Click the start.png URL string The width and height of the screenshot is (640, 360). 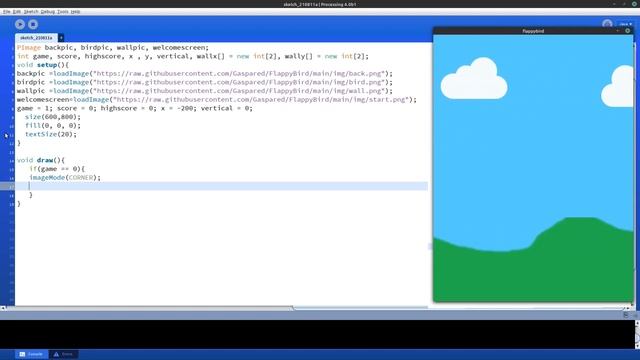click(262, 99)
